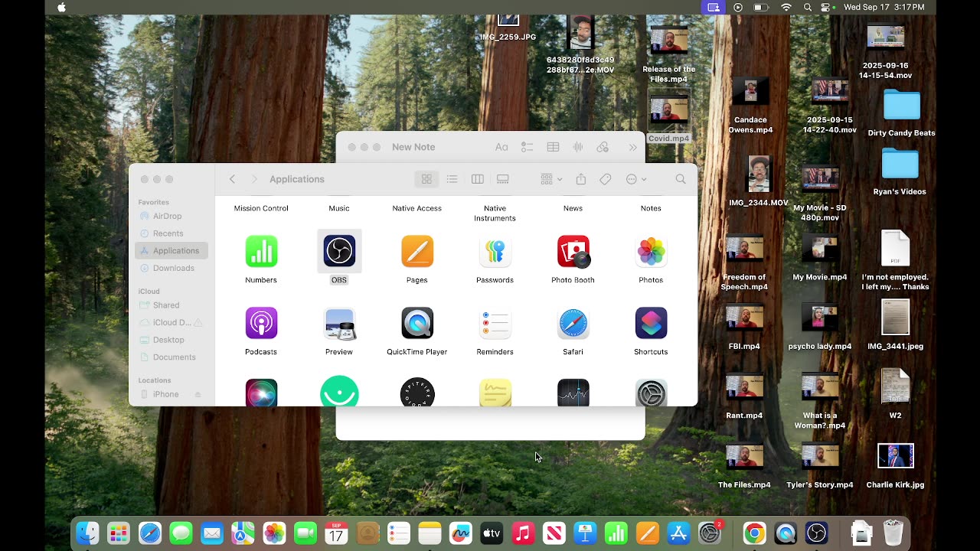Select psycho lady.mp4 on desktop
The width and height of the screenshot is (980, 551).
pos(819,318)
